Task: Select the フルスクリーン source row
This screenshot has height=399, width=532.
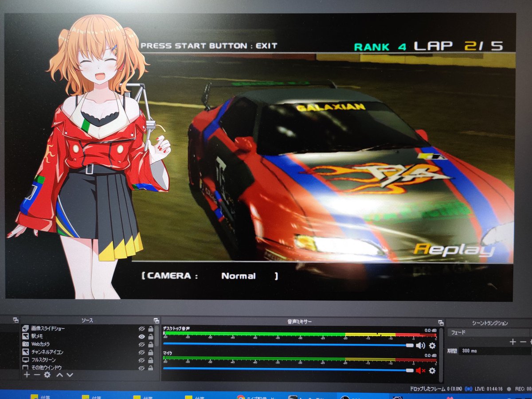Action: pyautogui.click(x=88, y=360)
